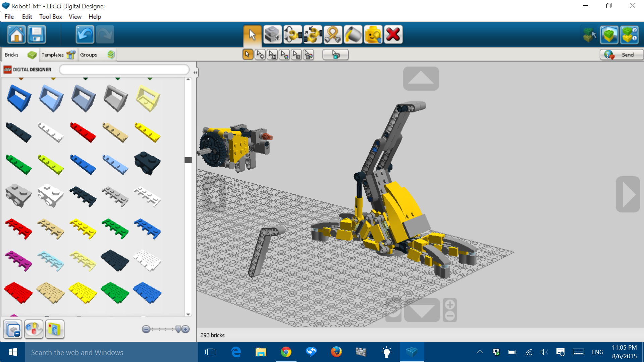Viewport: 644px width, 362px height.
Task: Click the Save icon
Action: pyautogui.click(x=37, y=35)
